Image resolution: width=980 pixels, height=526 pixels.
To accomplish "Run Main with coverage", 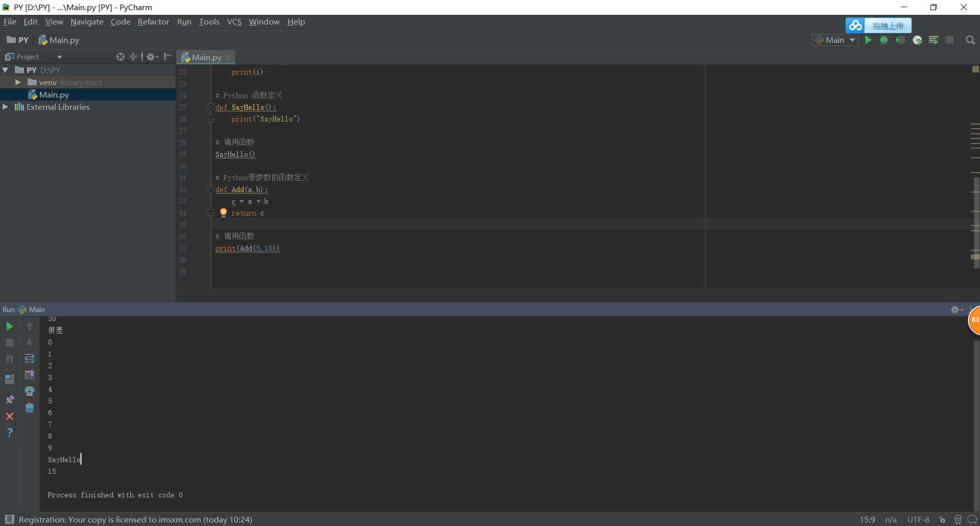I will point(901,40).
